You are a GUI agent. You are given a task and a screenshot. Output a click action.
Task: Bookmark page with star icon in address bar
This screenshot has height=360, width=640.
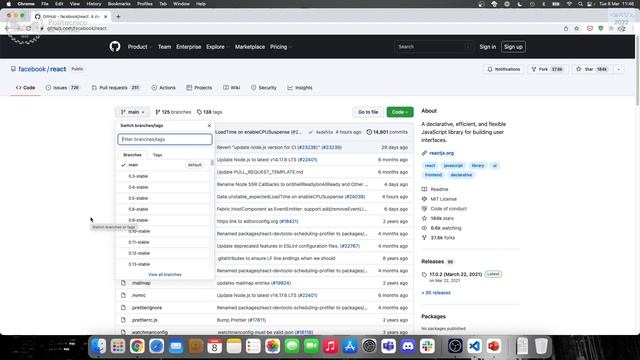pos(577,29)
